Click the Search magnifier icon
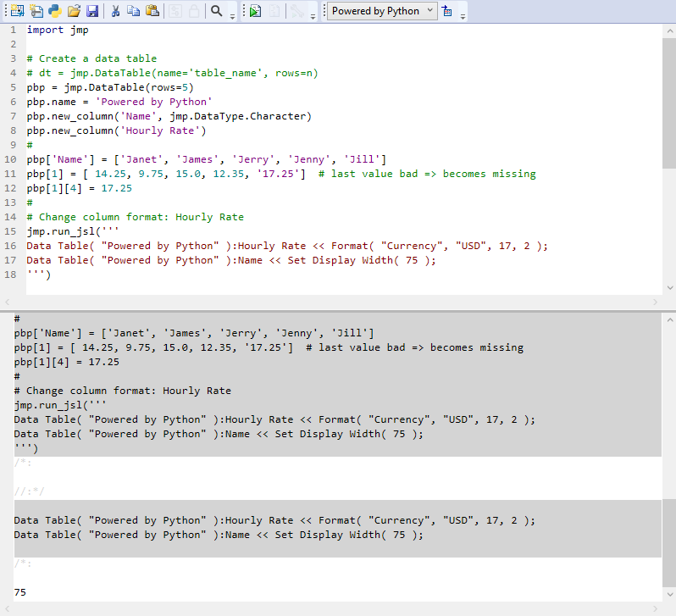This screenshot has height=616, width=676. point(217,11)
